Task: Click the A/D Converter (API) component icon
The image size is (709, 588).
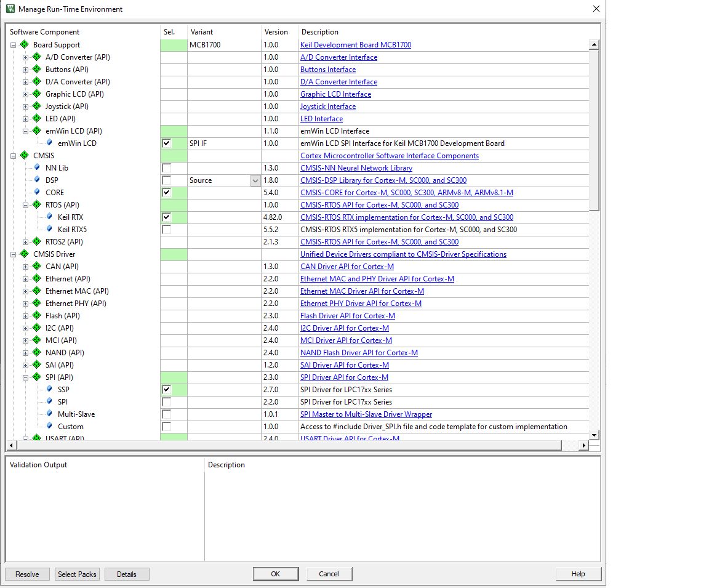Action: [37, 57]
